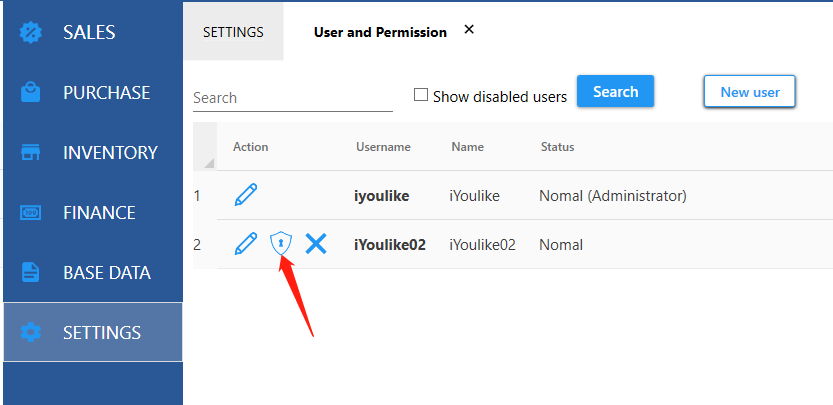Delete user iYoulike02 with X icon
Screen dimensions: 833x405
316,244
